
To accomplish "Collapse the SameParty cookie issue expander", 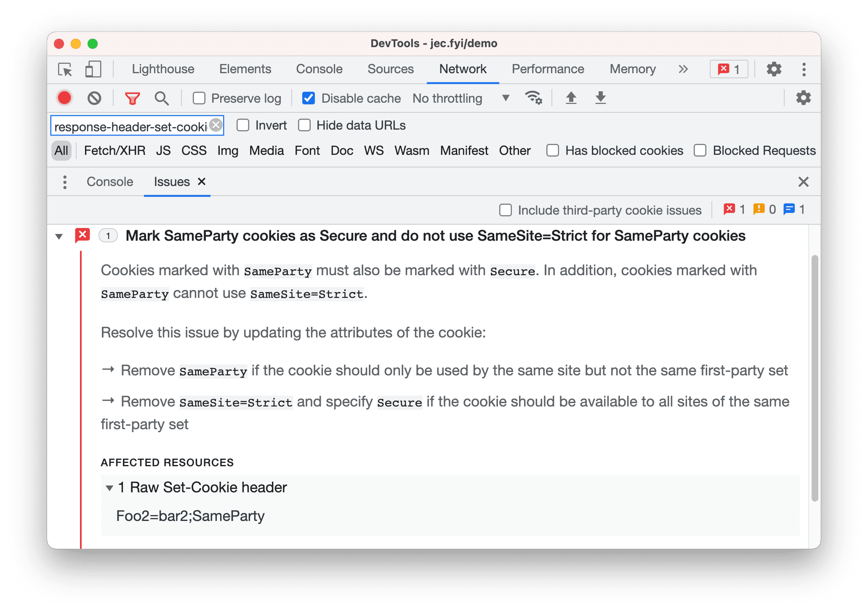I will [59, 235].
